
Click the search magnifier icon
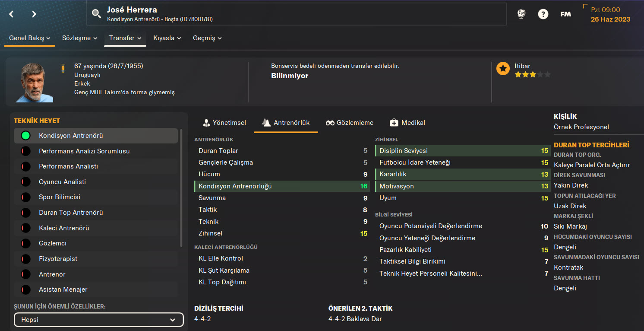coord(96,14)
